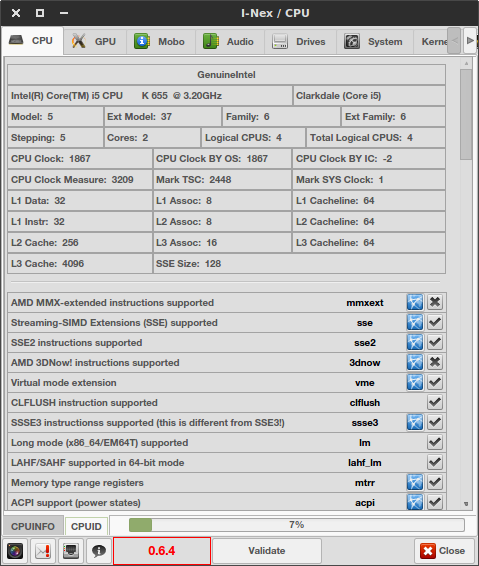Click the Cores: 2 field

(152, 138)
